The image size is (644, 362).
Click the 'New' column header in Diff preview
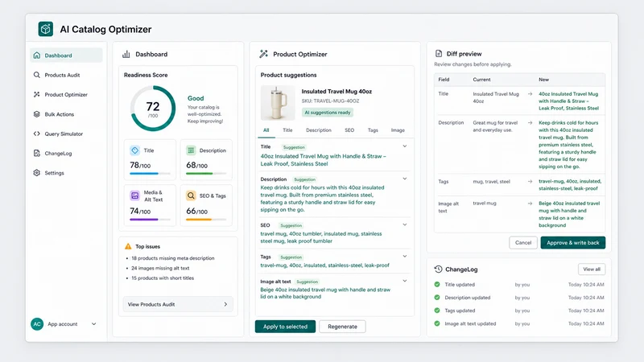[544, 80]
